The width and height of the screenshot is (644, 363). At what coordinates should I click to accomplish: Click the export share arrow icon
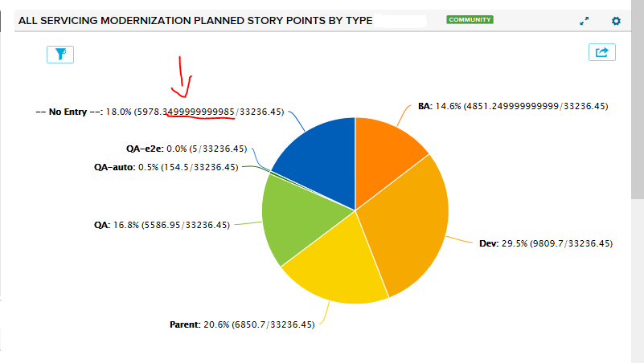click(x=601, y=52)
